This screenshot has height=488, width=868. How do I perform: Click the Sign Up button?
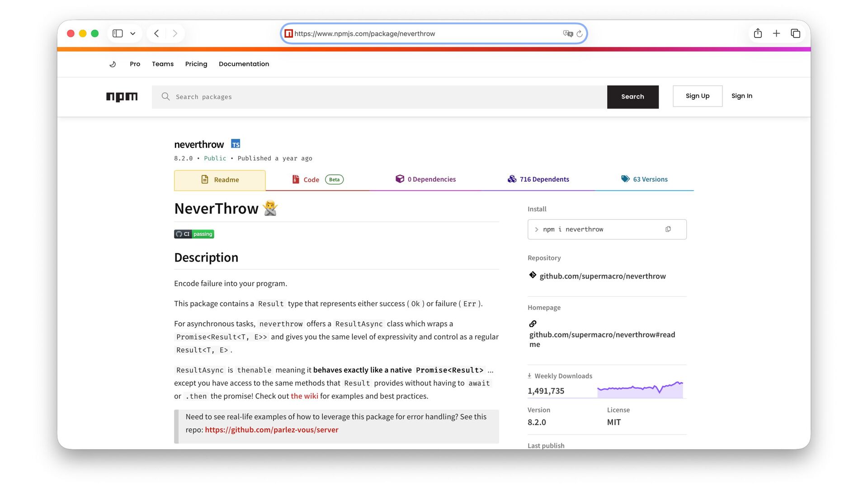click(x=697, y=96)
